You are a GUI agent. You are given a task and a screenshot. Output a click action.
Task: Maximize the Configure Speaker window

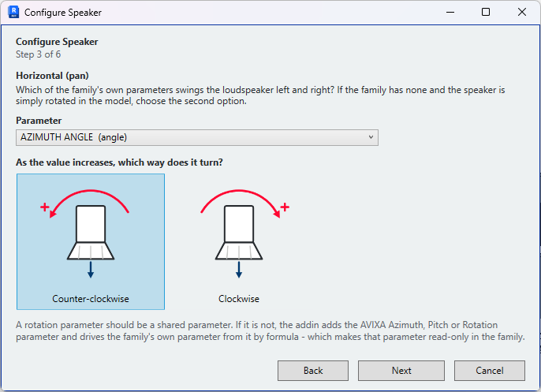coord(486,12)
